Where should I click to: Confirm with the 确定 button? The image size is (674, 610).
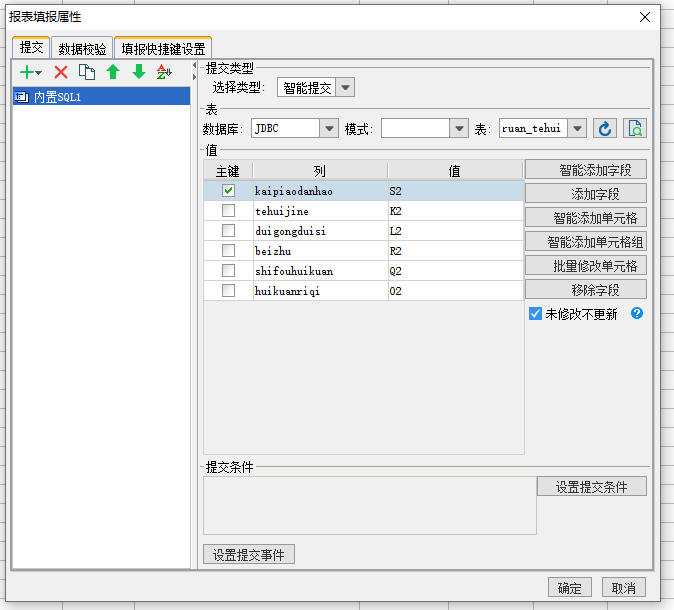pos(570,588)
